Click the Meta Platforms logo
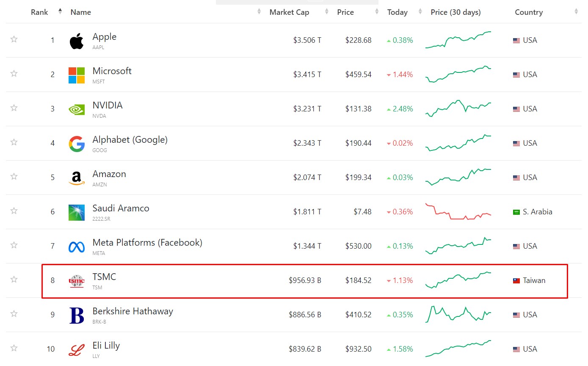Image resolution: width=588 pixels, height=366 pixels. coord(77,247)
